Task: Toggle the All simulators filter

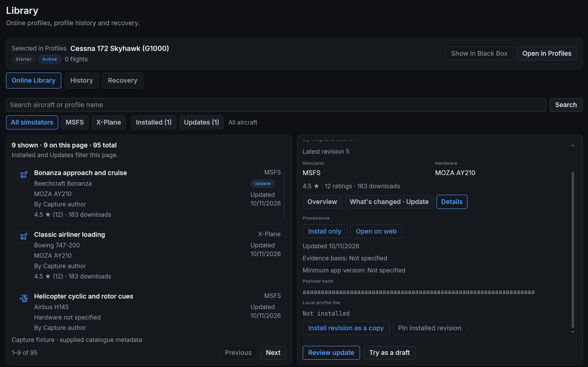Action: point(32,122)
